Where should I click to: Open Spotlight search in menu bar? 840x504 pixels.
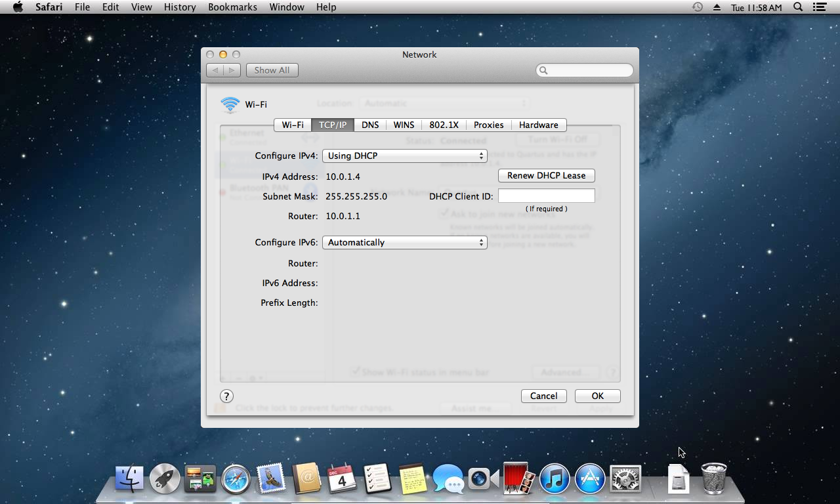pos(798,7)
